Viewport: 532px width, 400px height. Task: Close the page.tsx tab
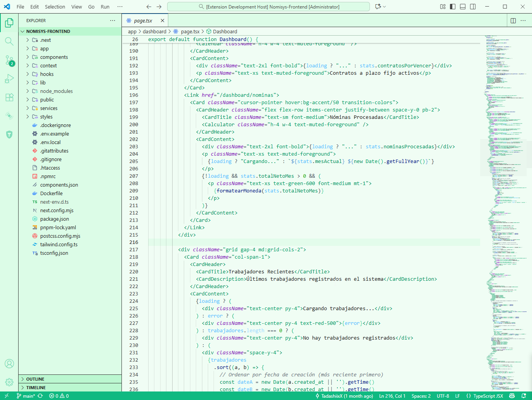click(163, 21)
